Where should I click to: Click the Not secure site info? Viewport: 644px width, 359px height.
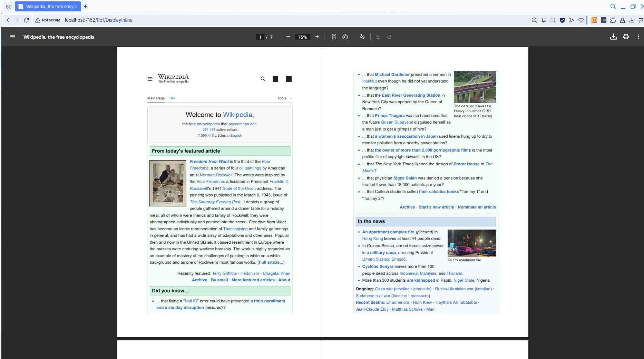(48, 20)
